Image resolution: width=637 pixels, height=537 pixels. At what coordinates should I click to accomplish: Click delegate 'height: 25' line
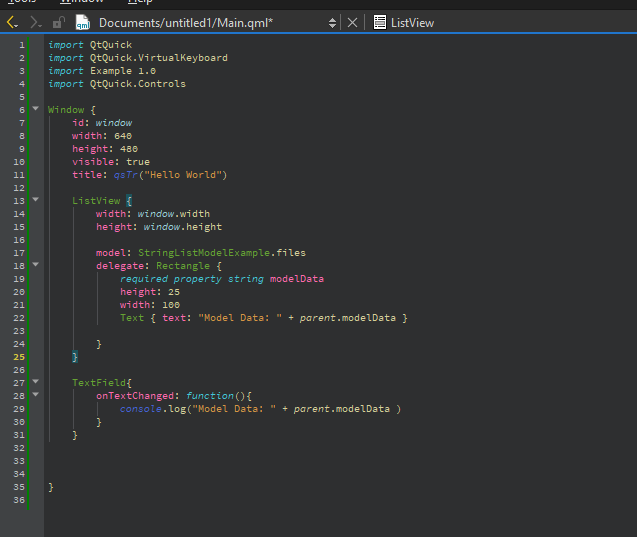[x=150, y=292]
